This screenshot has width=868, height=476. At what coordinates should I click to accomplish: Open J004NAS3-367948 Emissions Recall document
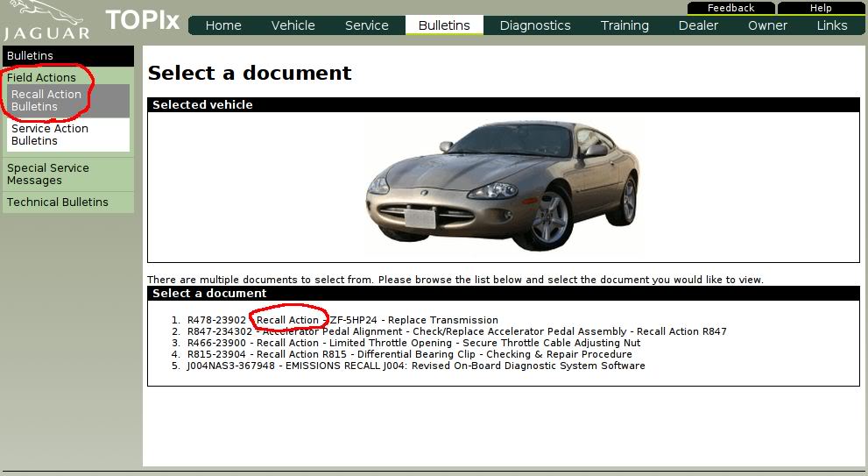tap(416, 366)
